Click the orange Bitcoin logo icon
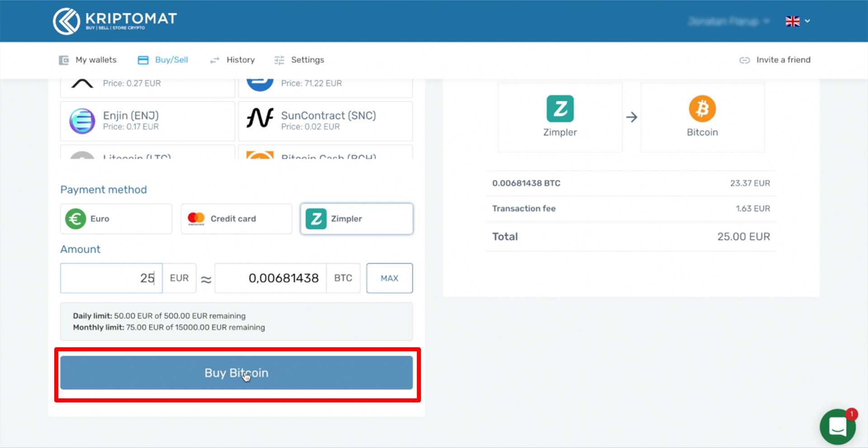868x448 pixels. point(703,108)
